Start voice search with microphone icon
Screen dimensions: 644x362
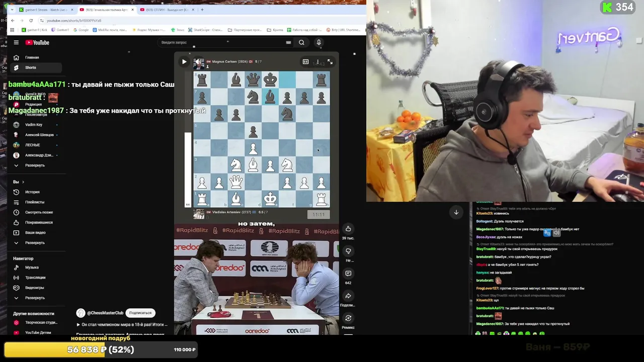tap(318, 43)
